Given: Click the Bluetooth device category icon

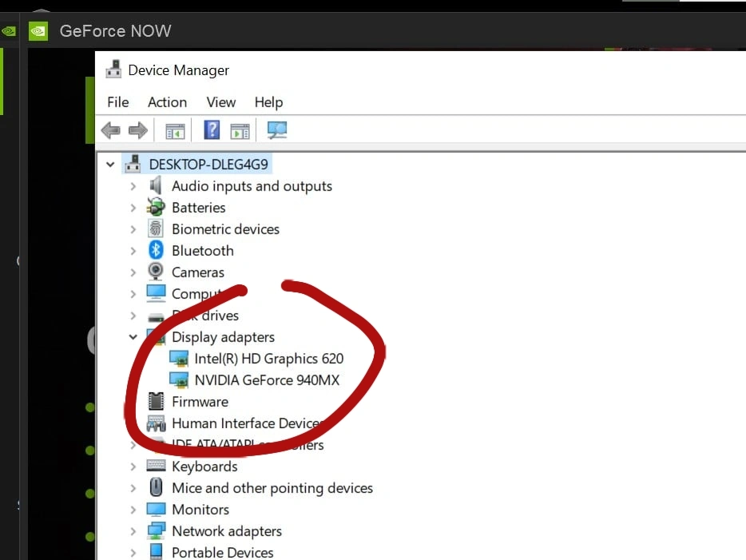Looking at the screenshot, I should [157, 251].
